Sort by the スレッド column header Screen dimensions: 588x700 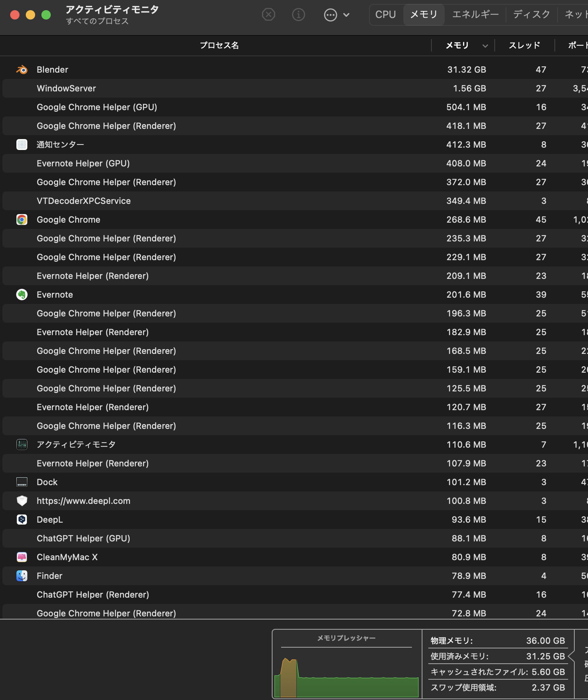[x=524, y=45]
